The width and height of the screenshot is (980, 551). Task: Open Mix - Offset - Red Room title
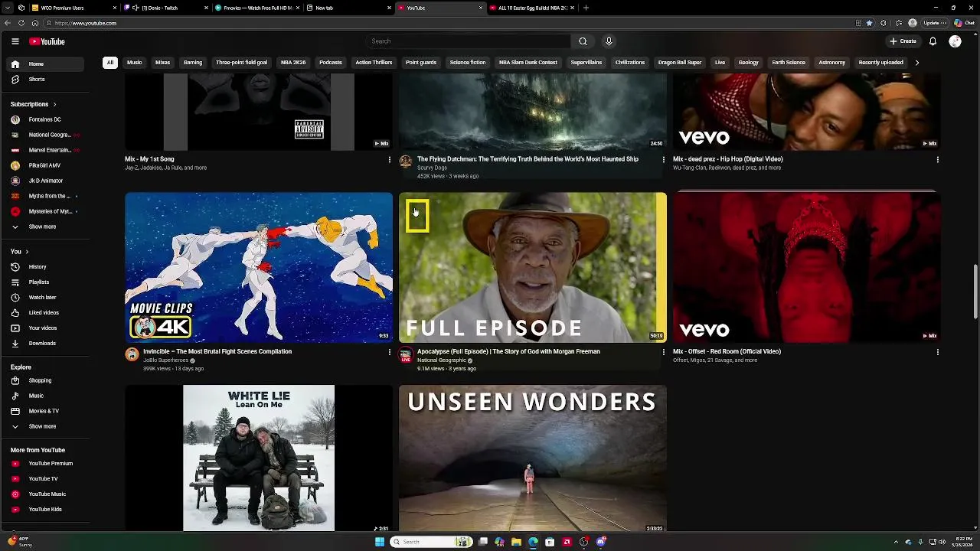(x=727, y=351)
